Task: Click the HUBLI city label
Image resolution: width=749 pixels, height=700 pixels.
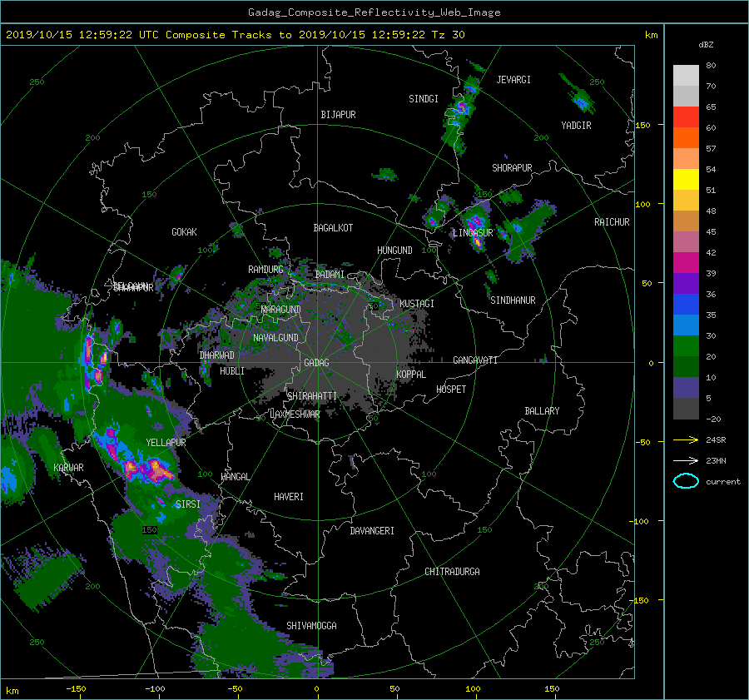Action: click(x=231, y=371)
